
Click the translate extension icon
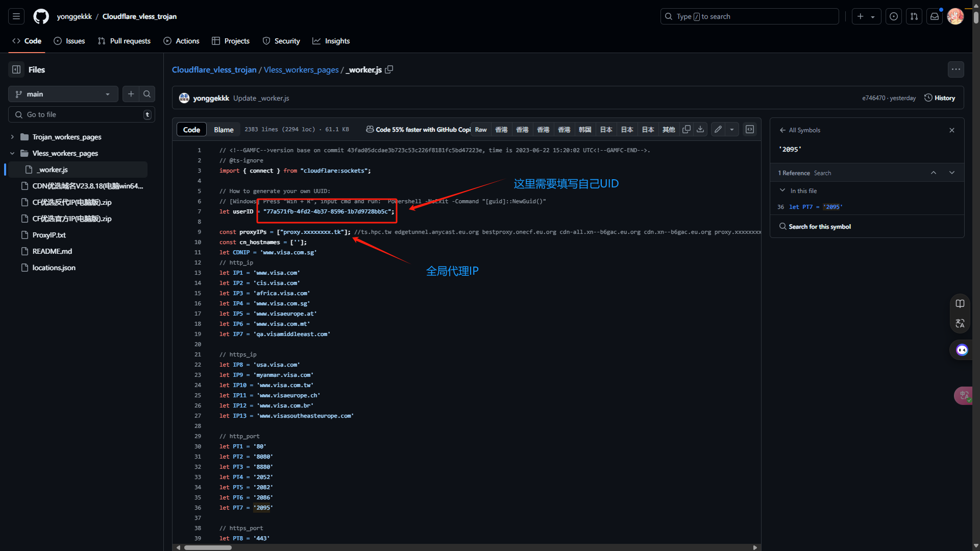(x=960, y=324)
